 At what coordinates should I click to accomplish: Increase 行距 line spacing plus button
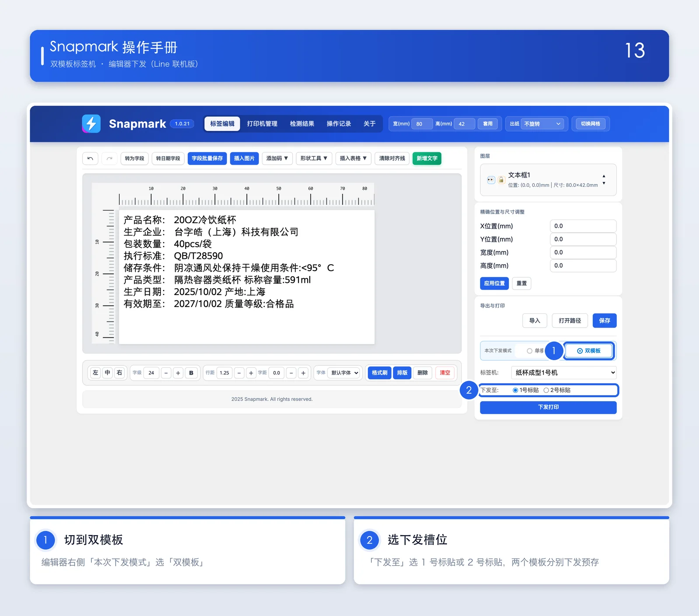tap(251, 373)
